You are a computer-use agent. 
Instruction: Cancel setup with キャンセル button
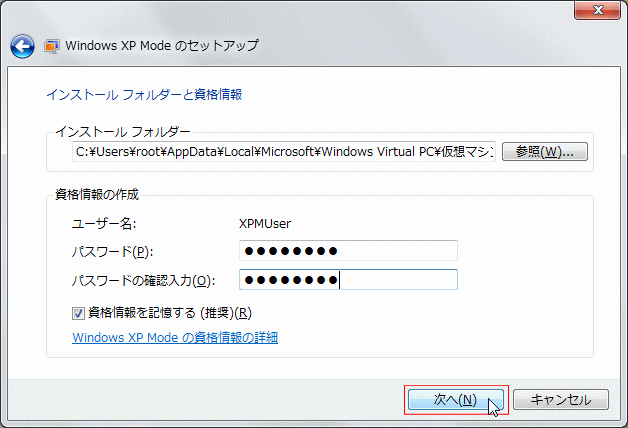(561, 400)
